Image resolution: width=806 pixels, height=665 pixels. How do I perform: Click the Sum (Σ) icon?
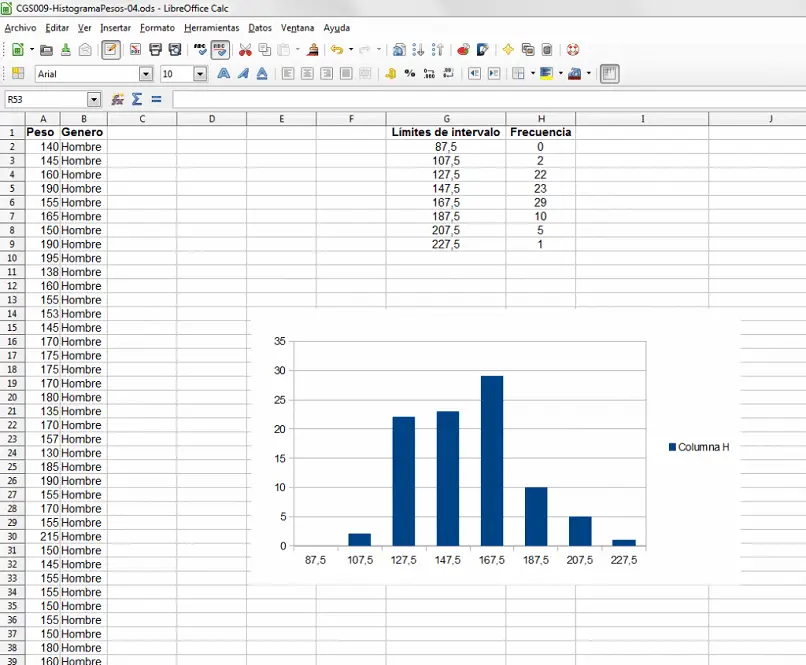[x=137, y=99]
